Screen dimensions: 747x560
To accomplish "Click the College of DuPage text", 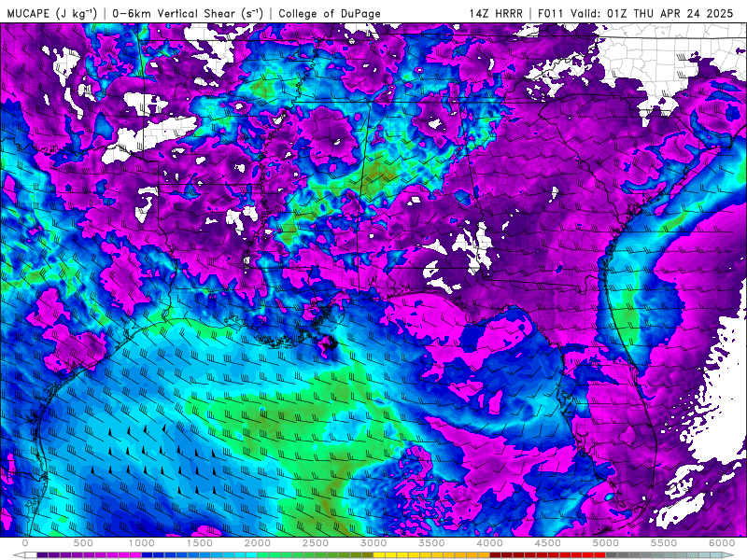I will [x=330, y=13].
